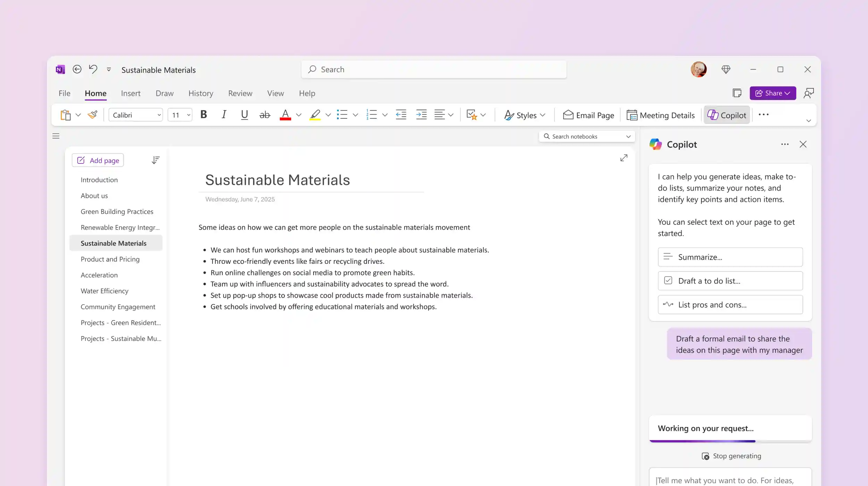Open the Styles gallery
Viewport: 868px width, 486px height.
[525, 115]
